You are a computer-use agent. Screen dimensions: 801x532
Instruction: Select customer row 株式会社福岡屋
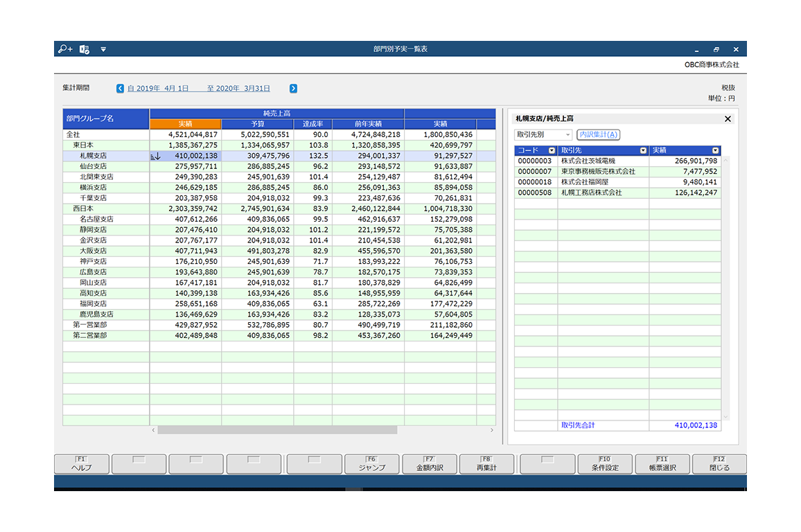coord(617,182)
